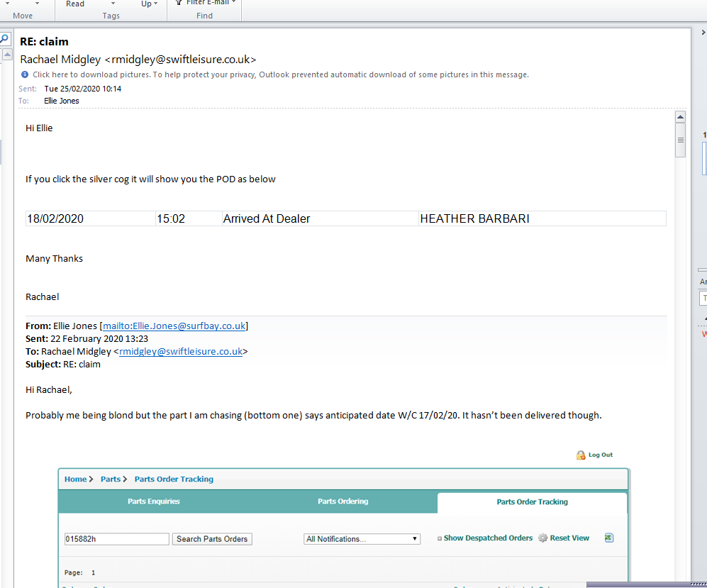The width and height of the screenshot is (707, 588).
Task: Open the All Notifications dropdown
Action: click(362, 539)
